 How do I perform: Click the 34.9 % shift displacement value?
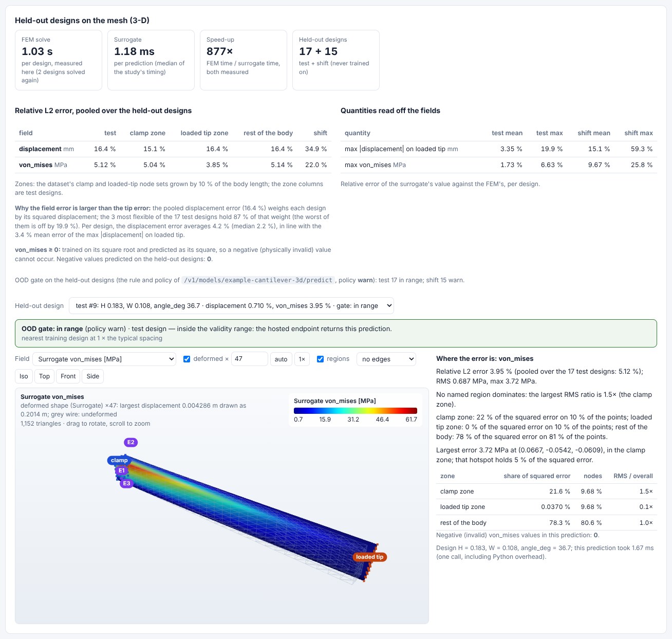pos(316,149)
